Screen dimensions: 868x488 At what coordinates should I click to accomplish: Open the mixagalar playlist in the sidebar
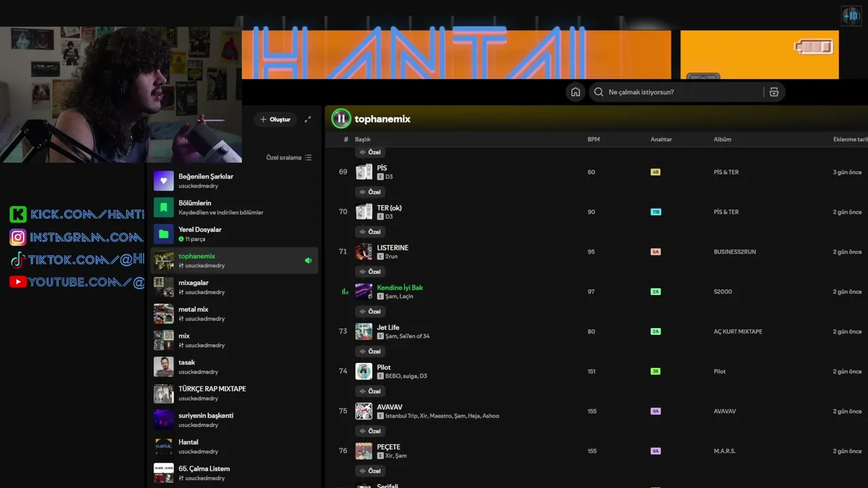234,287
